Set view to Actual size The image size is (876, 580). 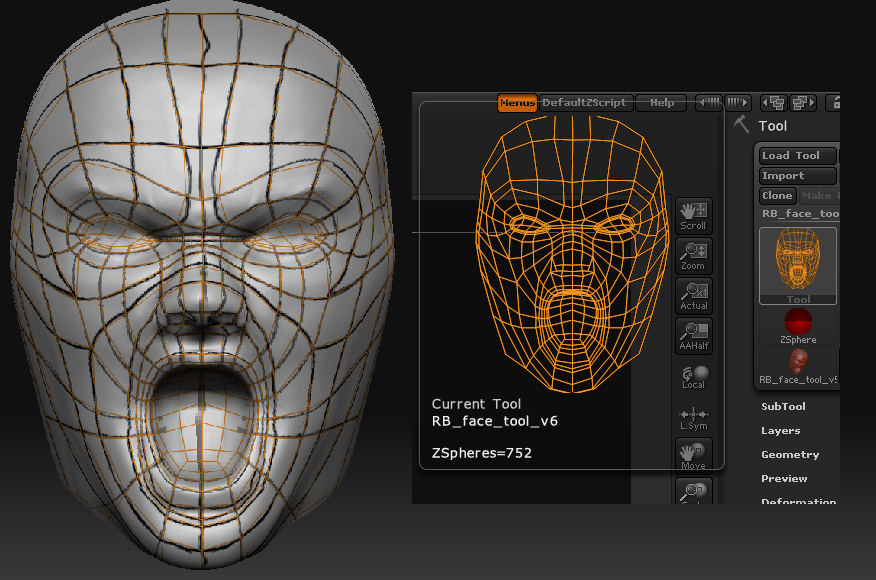pyautogui.click(x=693, y=296)
